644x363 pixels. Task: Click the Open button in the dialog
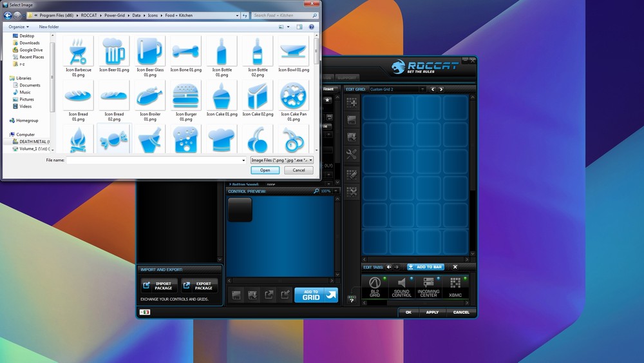pos(265,170)
